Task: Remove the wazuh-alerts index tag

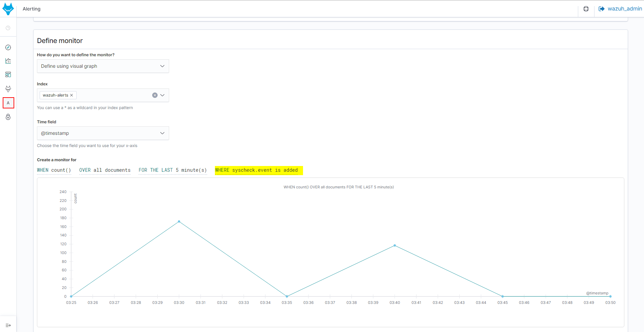Action: point(72,95)
